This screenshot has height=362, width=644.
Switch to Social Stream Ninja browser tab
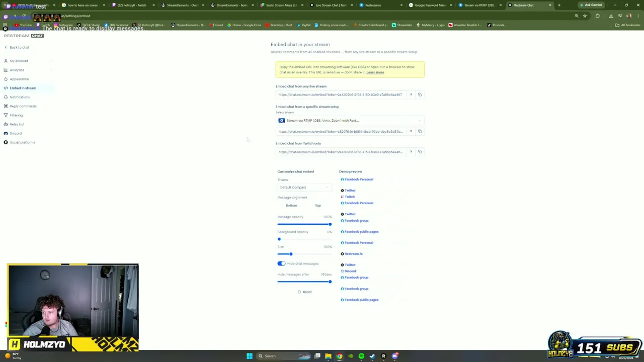click(282, 5)
